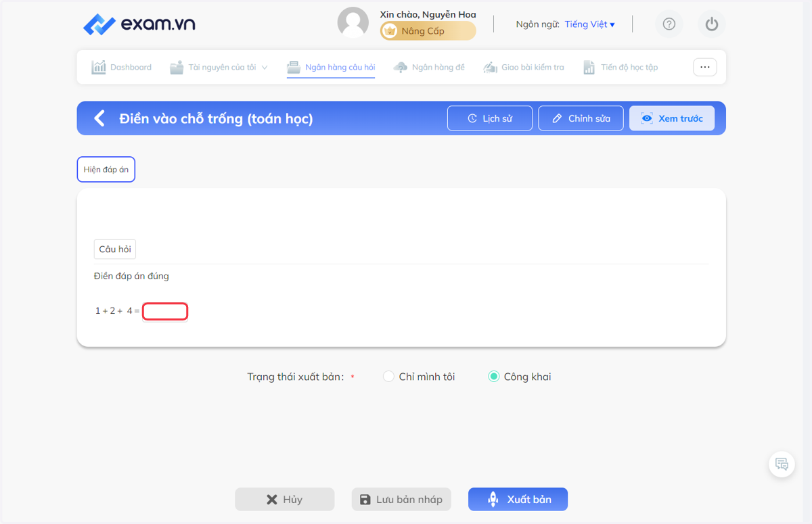This screenshot has width=812, height=524.
Task: Click the Nâng Cấp upgrade button
Action: pos(428,31)
